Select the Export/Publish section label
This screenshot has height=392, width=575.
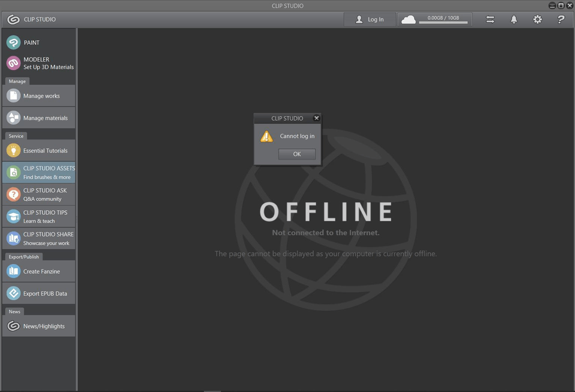[24, 257]
